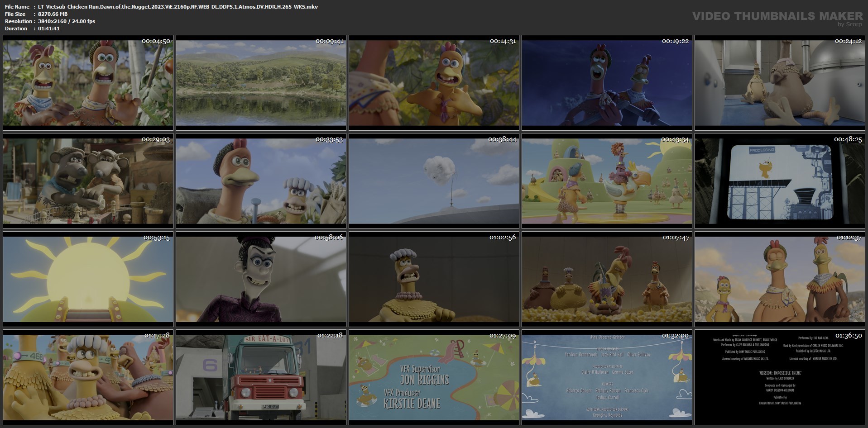This screenshot has height=428, width=868.
Task: Click the 00:48:25 timestamp label
Action: [x=848, y=139]
